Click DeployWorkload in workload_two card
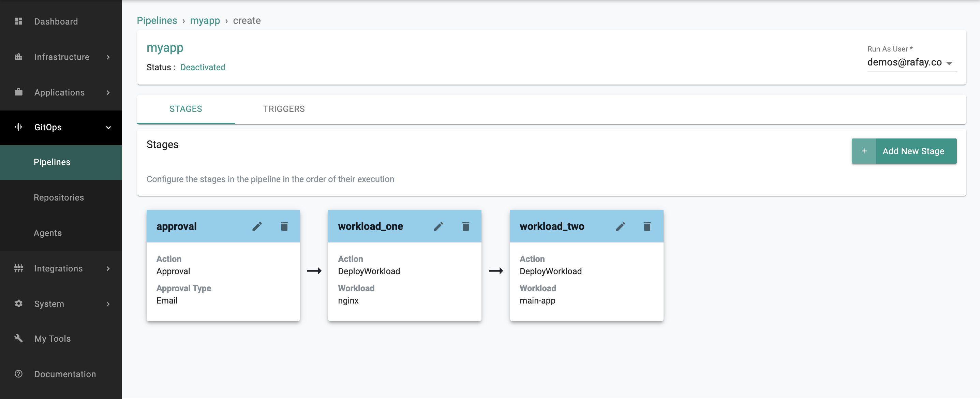This screenshot has width=980, height=399. point(550,271)
